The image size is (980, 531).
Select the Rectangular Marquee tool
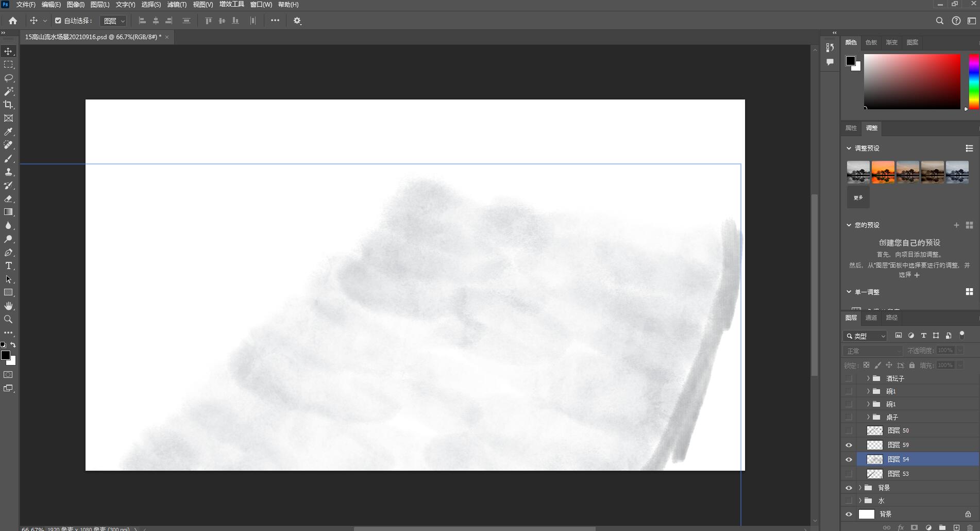coord(8,64)
